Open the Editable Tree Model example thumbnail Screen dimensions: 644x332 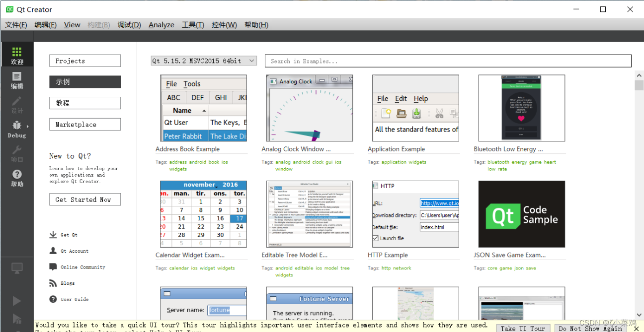coord(310,214)
